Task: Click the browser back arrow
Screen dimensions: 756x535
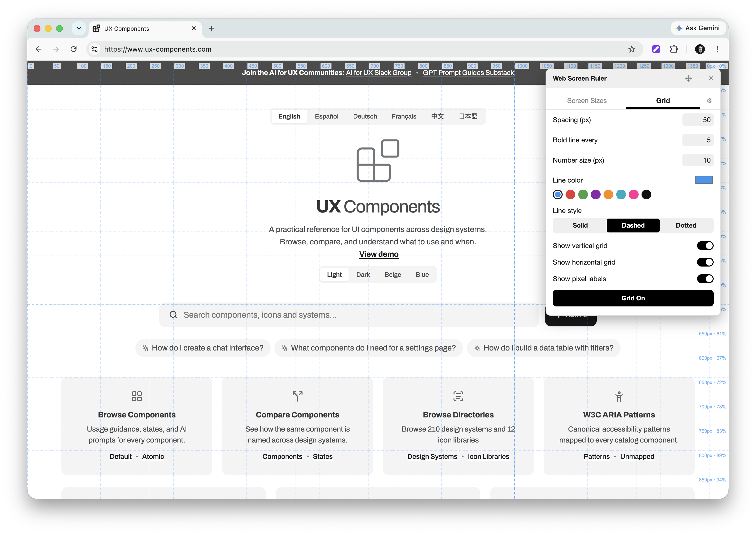Action: pos(38,49)
